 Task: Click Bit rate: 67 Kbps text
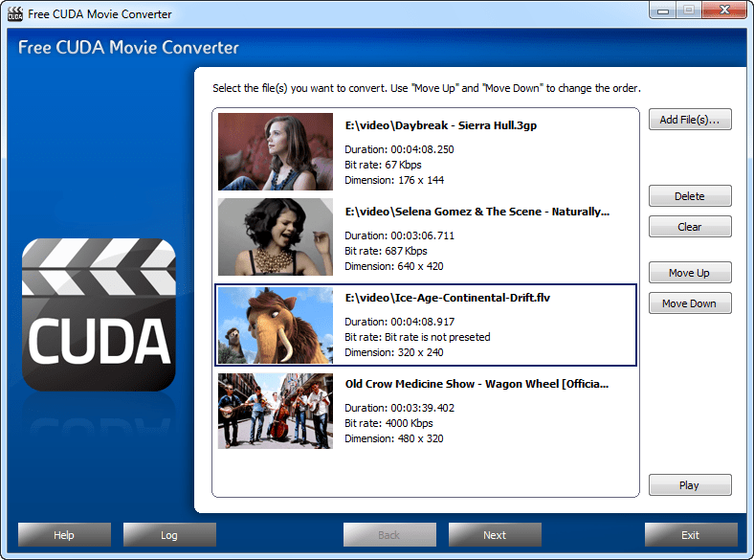(383, 165)
